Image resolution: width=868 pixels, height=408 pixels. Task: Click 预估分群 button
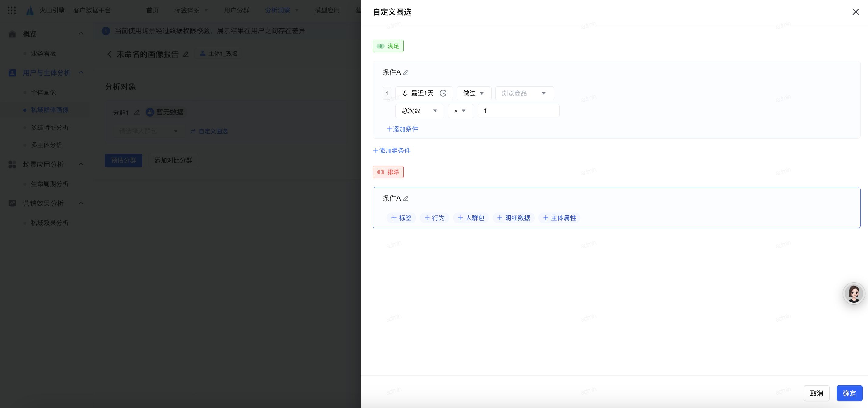point(123,160)
